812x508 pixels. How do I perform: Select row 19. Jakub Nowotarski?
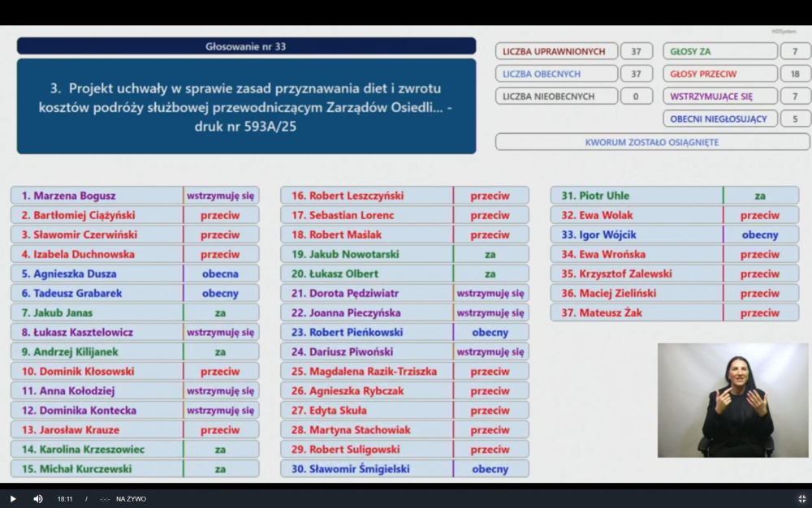tap(404, 254)
